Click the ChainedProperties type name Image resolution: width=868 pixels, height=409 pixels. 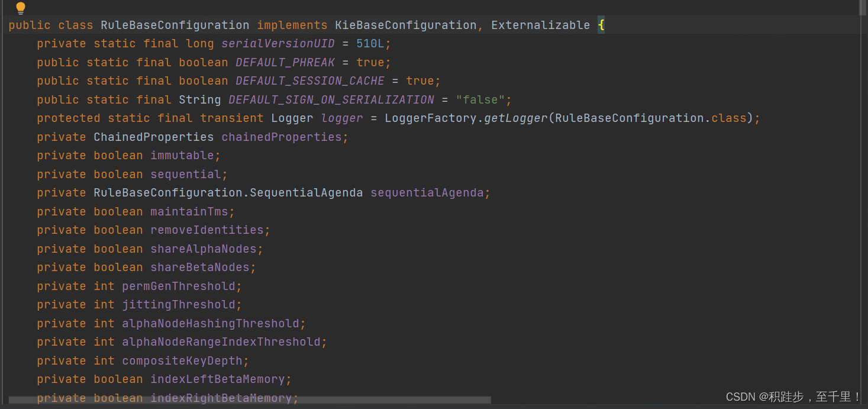pyautogui.click(x=154, y=137)
